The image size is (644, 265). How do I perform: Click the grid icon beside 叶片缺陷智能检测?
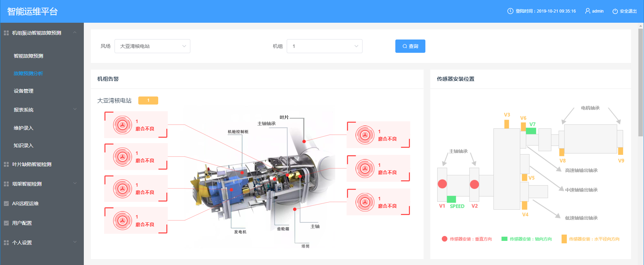point(6,164)
